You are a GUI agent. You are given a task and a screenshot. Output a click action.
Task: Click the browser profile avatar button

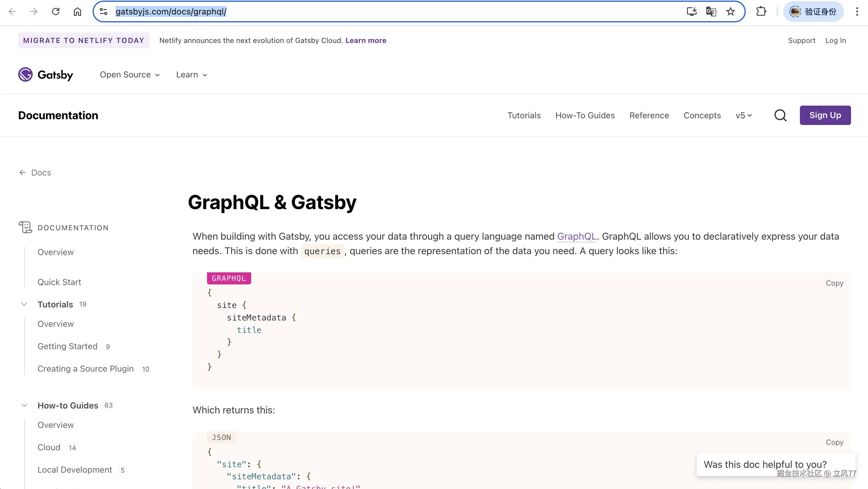[814, 12]
